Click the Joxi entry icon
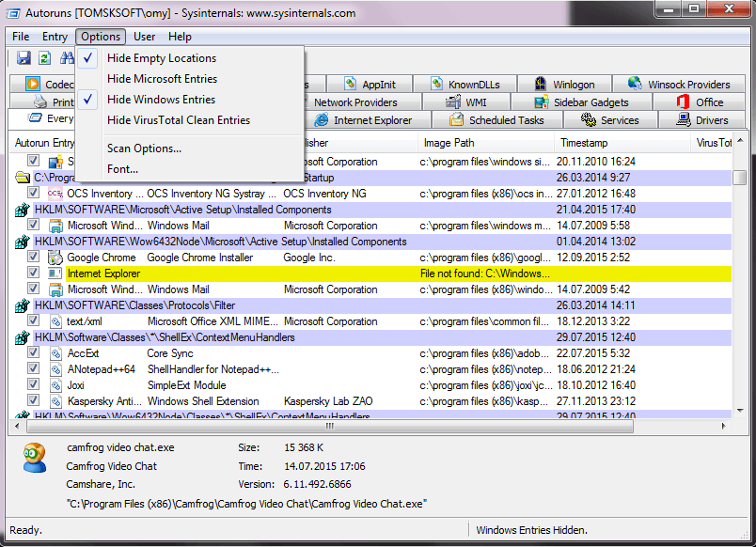Viewport: 756px width, 547px height. pos(55,385)
